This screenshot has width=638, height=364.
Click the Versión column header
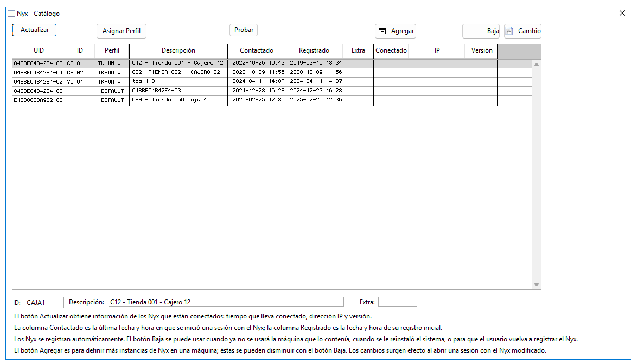tap(482, 51)
